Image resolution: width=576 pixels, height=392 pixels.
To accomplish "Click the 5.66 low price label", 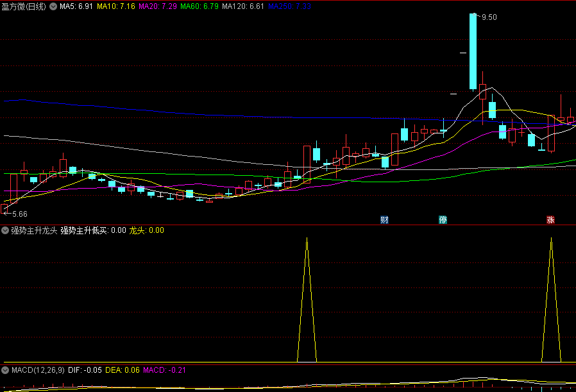I will tap(20, 214).
